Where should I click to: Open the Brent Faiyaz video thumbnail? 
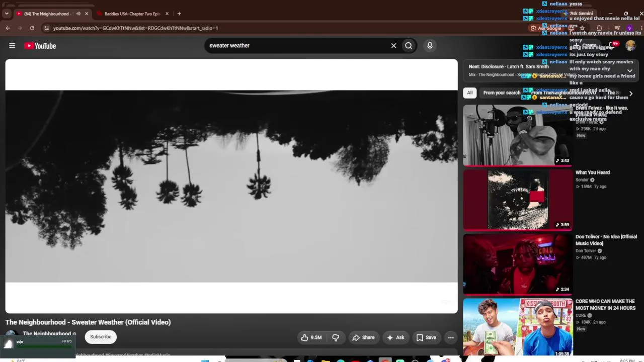click(518, 135)
